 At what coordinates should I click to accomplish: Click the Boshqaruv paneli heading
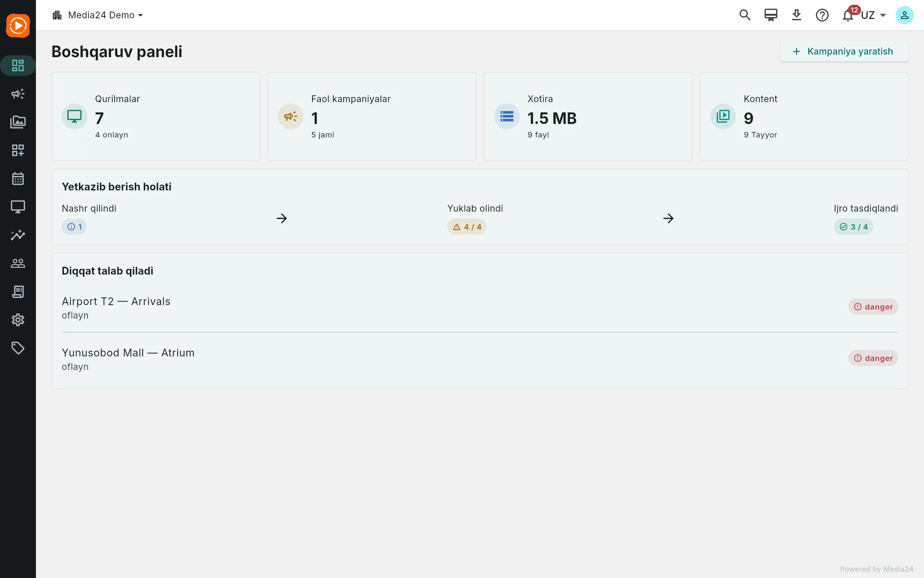117,52
